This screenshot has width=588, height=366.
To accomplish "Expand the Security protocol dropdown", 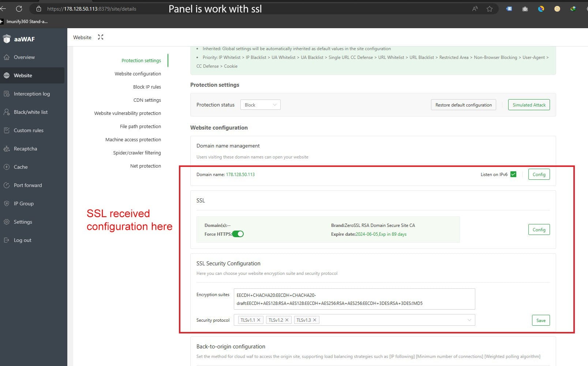I will (x=469, y=320).
